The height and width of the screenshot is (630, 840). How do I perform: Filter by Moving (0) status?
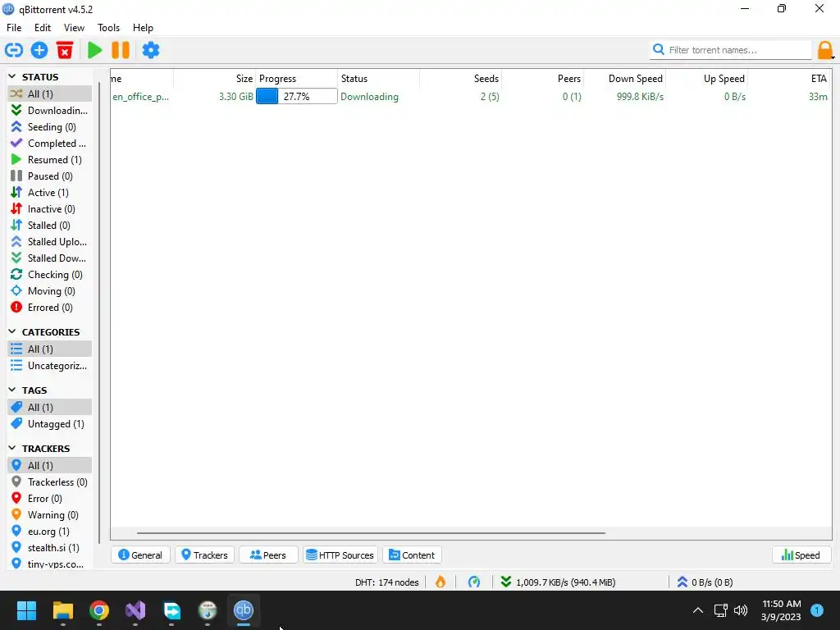tap(49, 291)
